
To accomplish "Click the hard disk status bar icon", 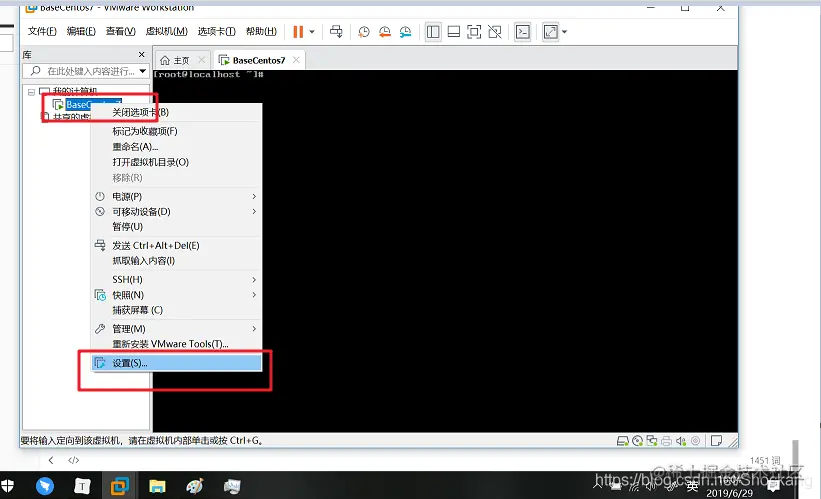I will click(x=623, y=441).
